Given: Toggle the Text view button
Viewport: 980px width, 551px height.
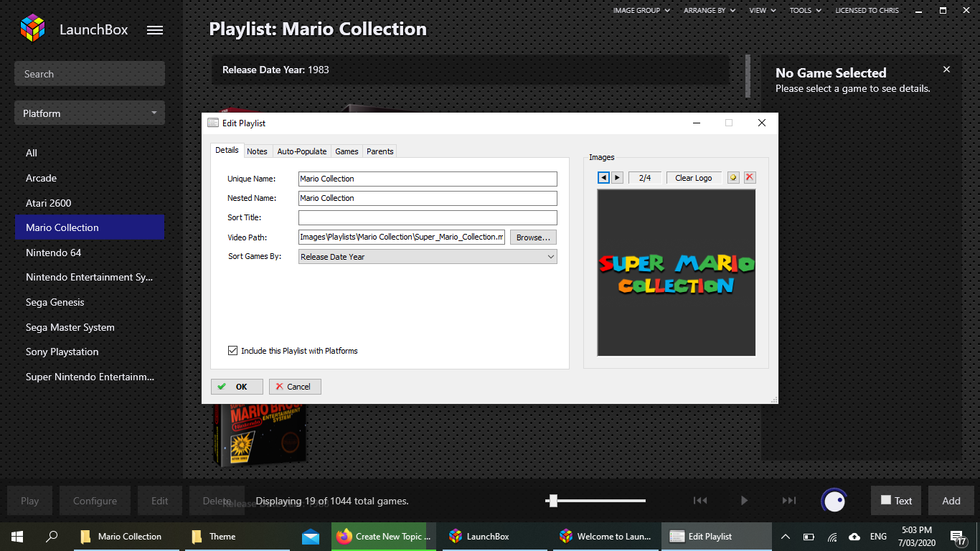Looking at the screenshot, I should point(896,501).
